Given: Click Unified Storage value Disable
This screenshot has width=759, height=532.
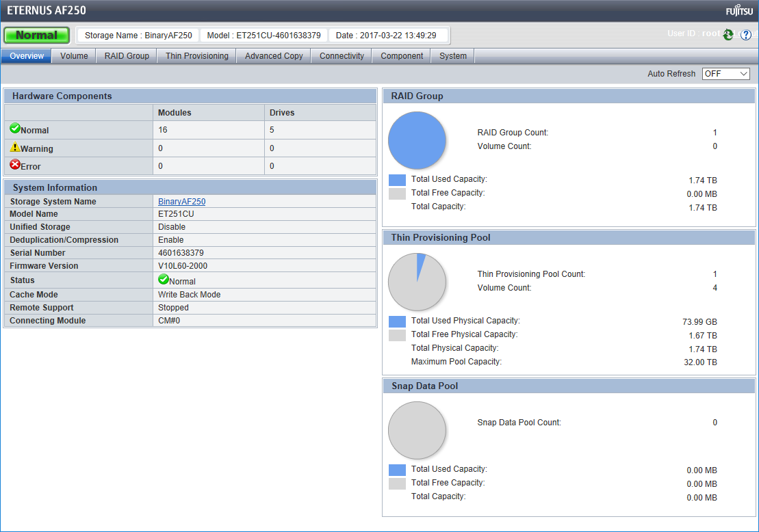Looking at the screenshot, I should [172, 227].
